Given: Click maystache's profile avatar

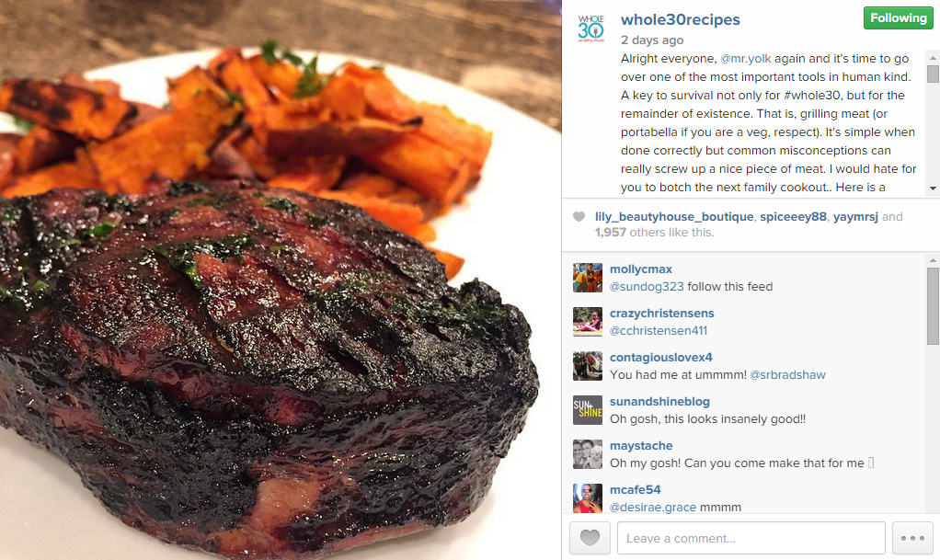Looking at the screenshot, I should pyautogui.click(x=588, y=454).
